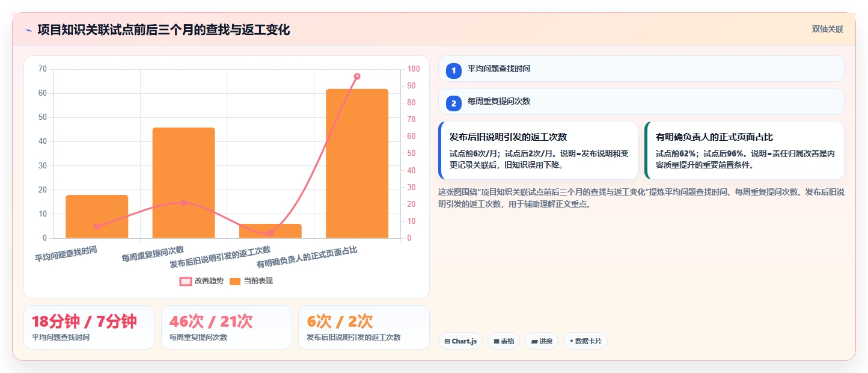Click the 6次 / 2次 stat card
The image size is (868, 373).
(364, 327)
